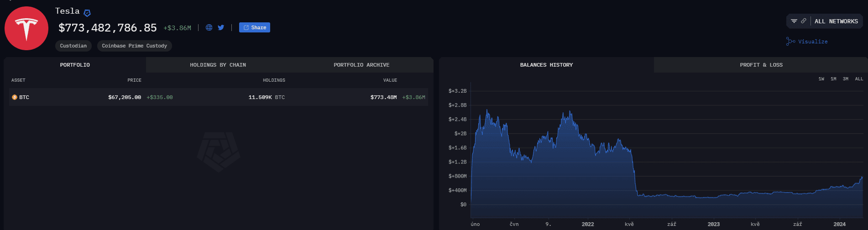Open the Visualize link
This screenshot has width=868, height=230.
(813, 42)
